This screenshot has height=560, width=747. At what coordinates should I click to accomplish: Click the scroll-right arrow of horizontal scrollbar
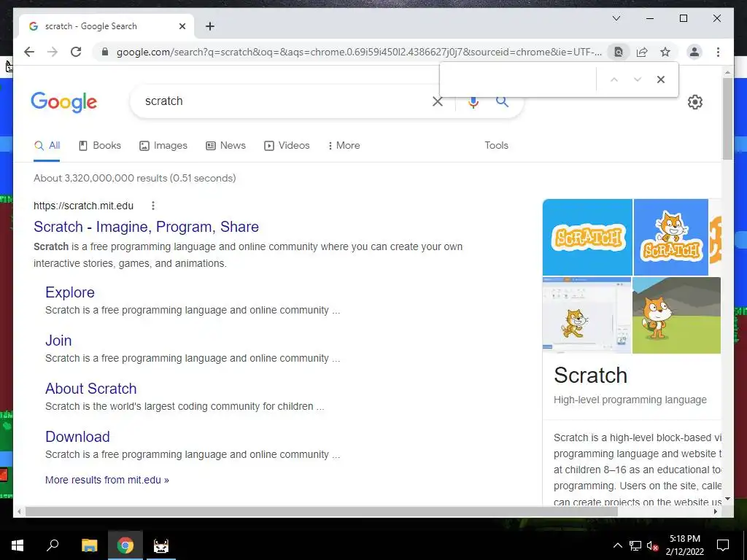point(716,511)
